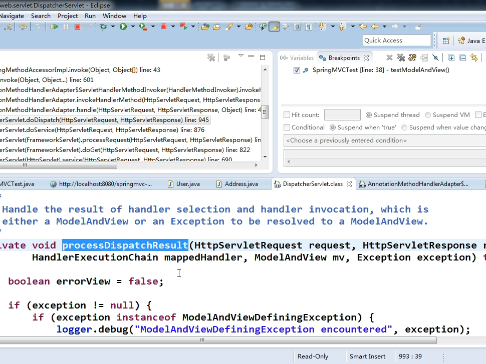
Task: Click the Open Type folder icon in toolbar
Action: (205, 27)
